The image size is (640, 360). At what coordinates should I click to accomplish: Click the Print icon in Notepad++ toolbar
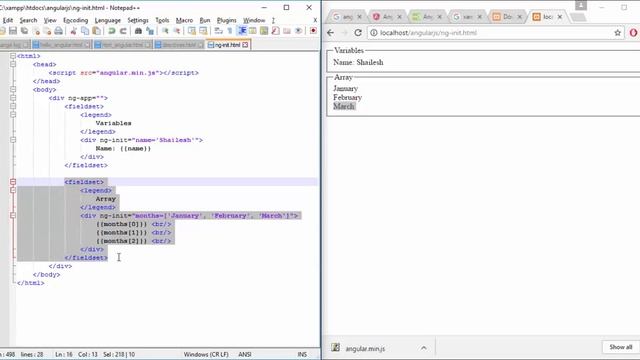pyautogui.click(x=58, y=31)
